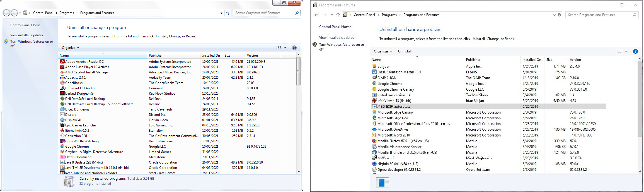
Task: Open View installed updates link in left window
Action: click(26, 35)
